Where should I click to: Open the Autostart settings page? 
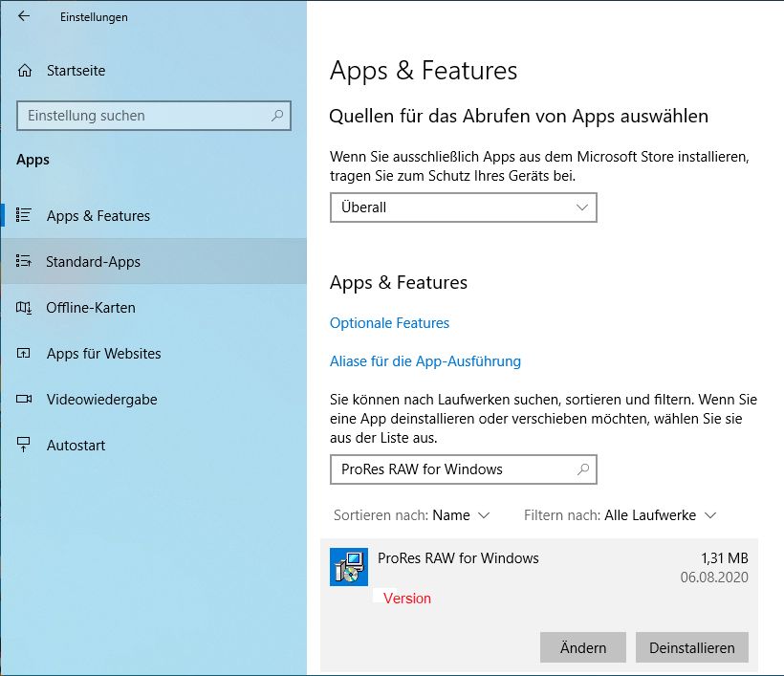tap(76, 446)
